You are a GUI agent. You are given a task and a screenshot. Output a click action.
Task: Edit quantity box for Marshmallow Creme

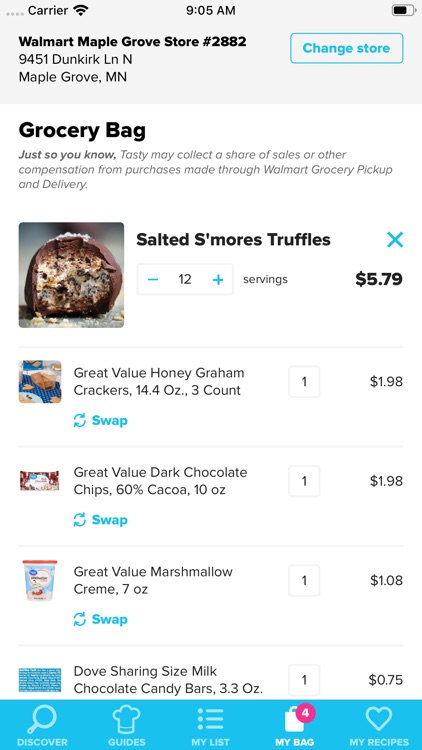[x=304, y=581]
